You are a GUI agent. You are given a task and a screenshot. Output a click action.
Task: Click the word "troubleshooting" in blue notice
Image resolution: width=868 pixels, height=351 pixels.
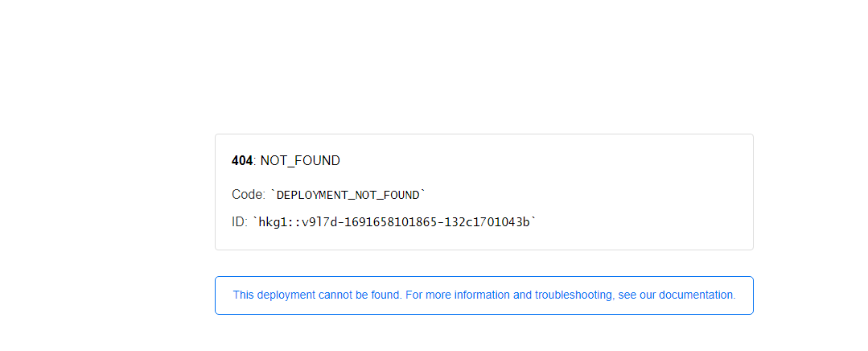[574, 295]
